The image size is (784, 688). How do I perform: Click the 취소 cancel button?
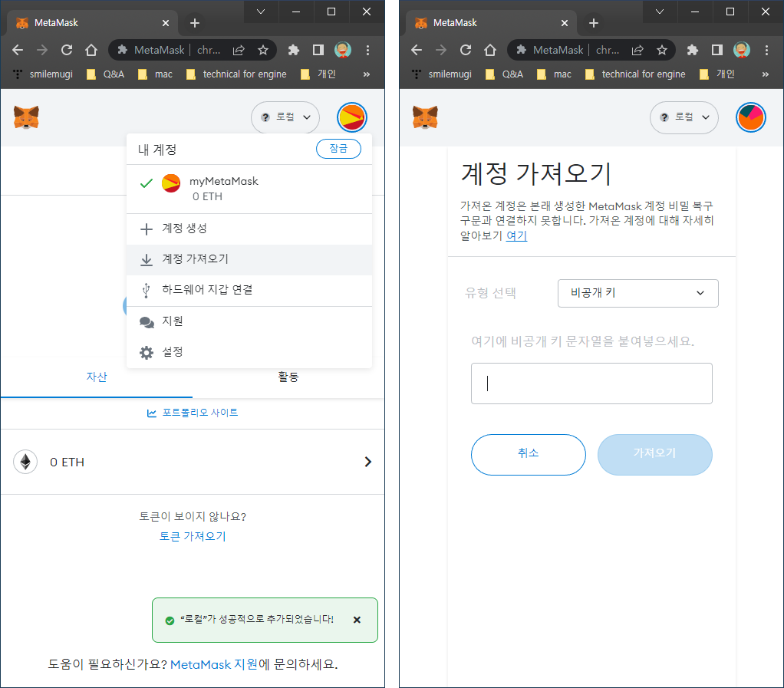tap(529, 455)
